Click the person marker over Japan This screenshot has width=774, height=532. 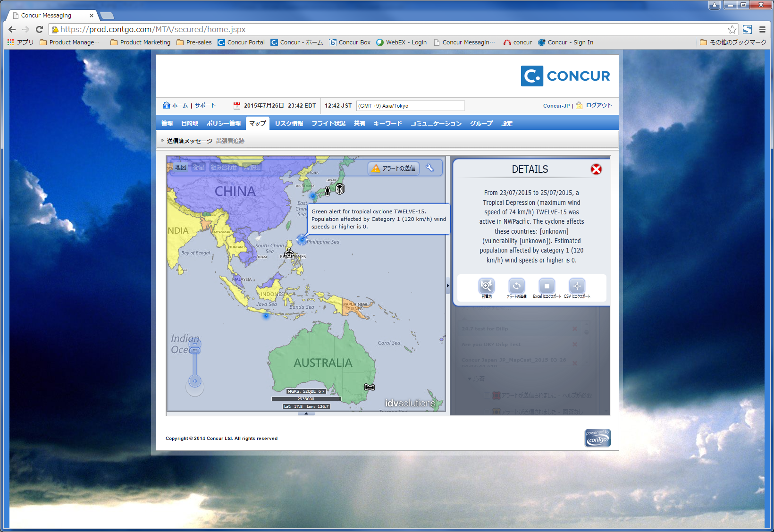click(x=328, y=191)
